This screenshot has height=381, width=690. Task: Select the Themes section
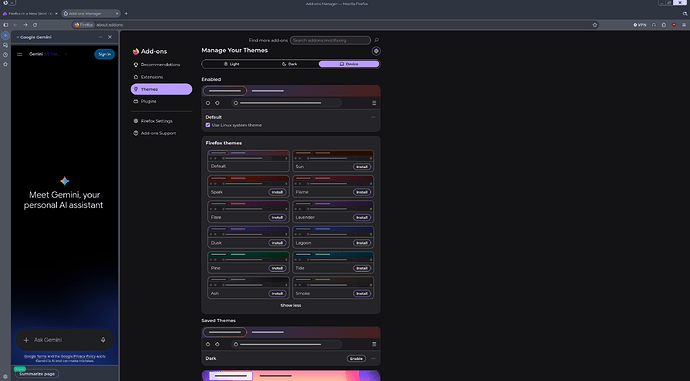(x=161, y=89)
